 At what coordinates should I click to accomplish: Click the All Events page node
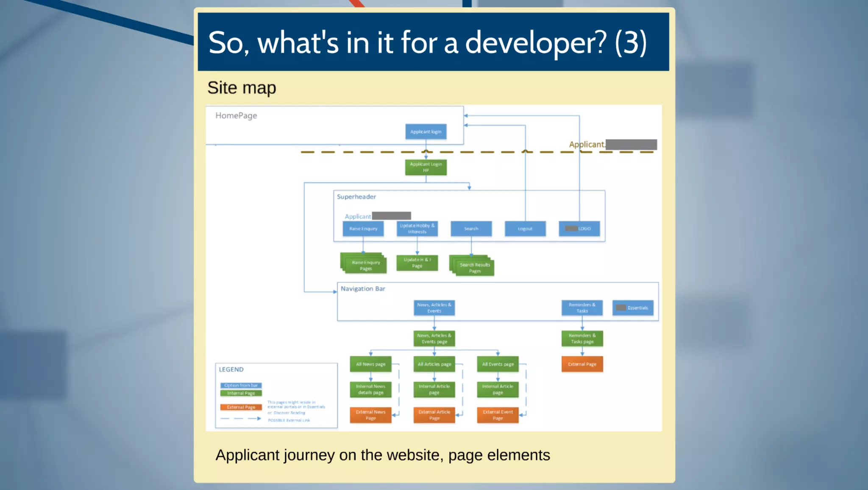[498, 364]
